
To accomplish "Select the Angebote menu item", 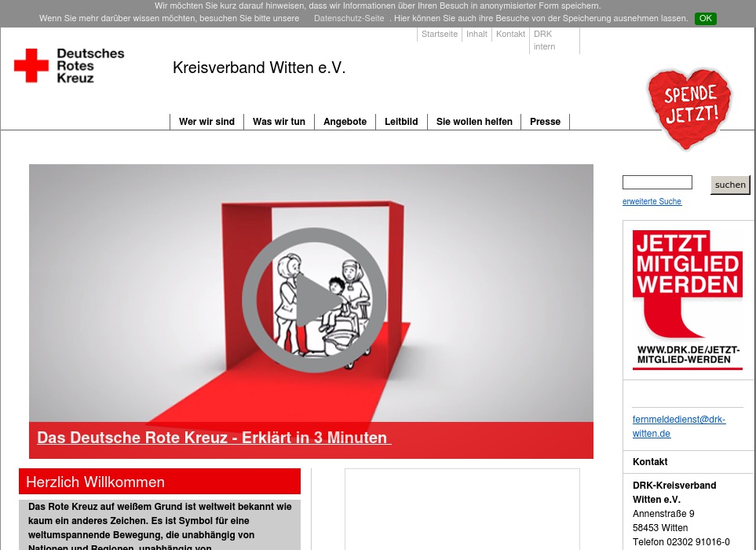I will click(345, 122).
